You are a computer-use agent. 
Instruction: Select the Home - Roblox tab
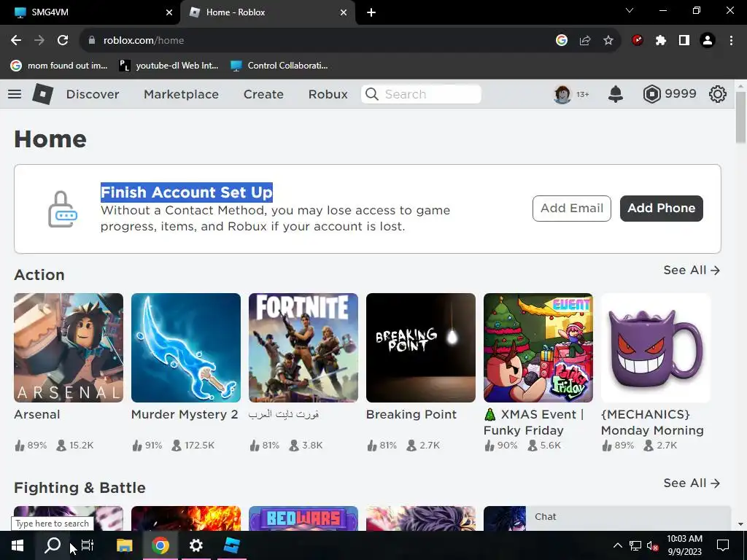click(x=267, y=12)
